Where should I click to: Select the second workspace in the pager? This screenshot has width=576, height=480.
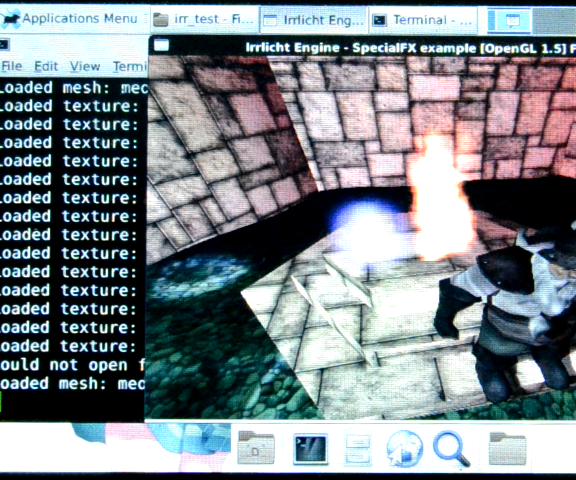(554, 21)
